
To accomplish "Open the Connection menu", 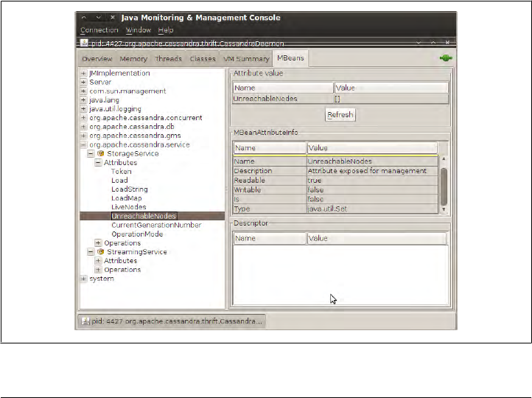I will click(99, 30).
